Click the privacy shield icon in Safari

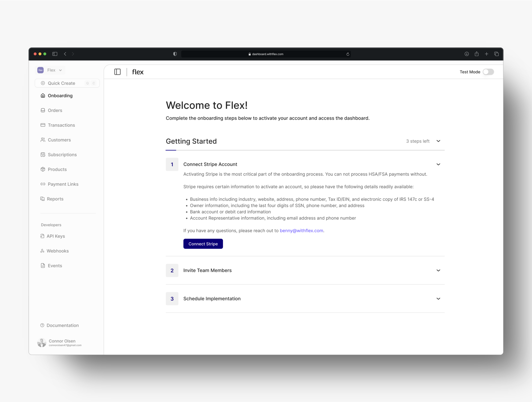(x=175, y=54)
